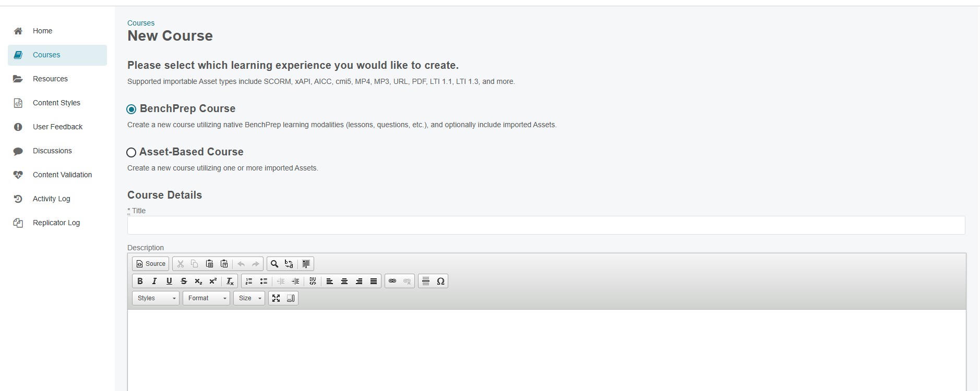The height and width of the screenshot is (391, 980).
Task: Open Activity Log in the sidebar
Action: tap(57, 199)
